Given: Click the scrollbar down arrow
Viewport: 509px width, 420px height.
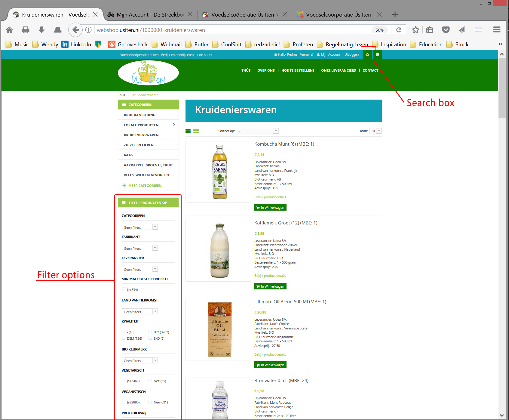Looking at the screenshot, I should pos(502,415).
